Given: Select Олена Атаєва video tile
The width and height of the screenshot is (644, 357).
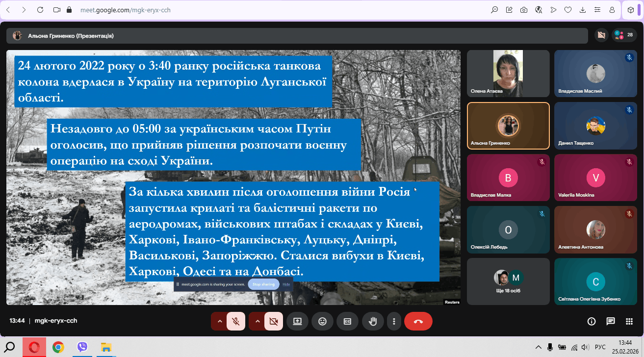Looking at the screenshot, I should coord(508,73).
